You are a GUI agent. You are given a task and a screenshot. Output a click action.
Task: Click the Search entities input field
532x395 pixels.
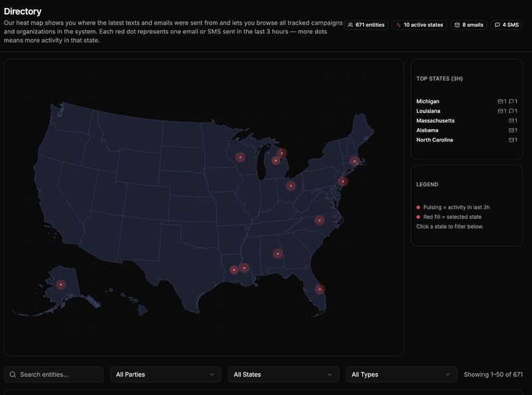click(54, 374)
